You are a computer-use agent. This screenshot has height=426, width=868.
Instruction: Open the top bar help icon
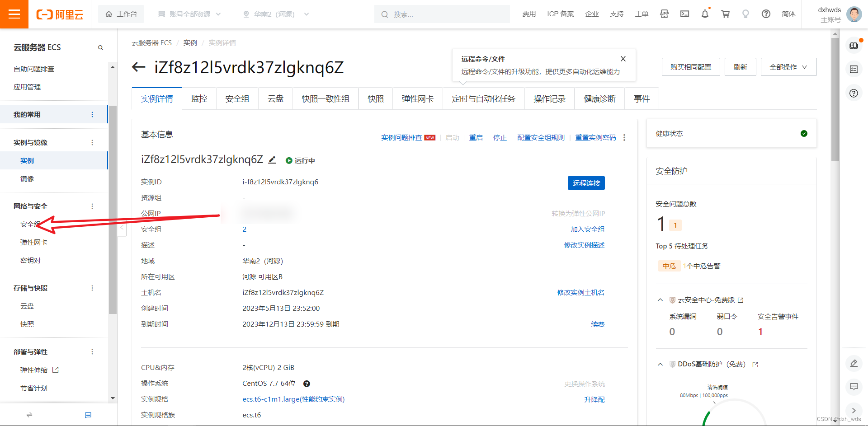coord(766,14)
